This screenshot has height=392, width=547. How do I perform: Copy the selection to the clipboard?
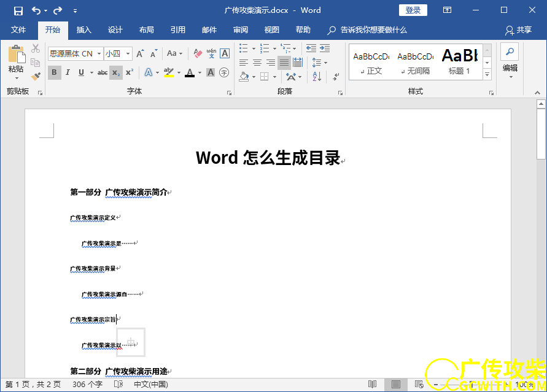[35, 63]
